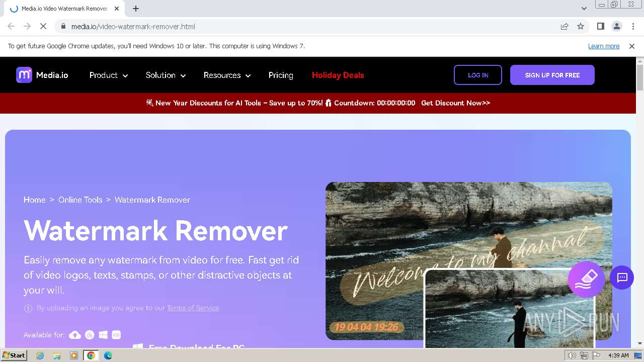Click the taskbar clock showing 4:39 AM
Screen dimensions: 644x362
[618, 355]
